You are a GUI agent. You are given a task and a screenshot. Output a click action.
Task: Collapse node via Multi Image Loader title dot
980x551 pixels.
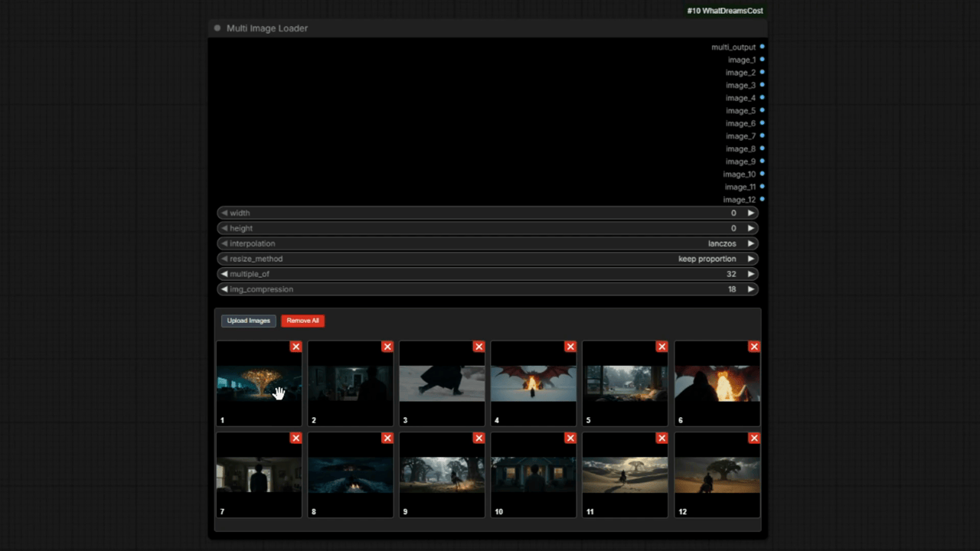217,28
